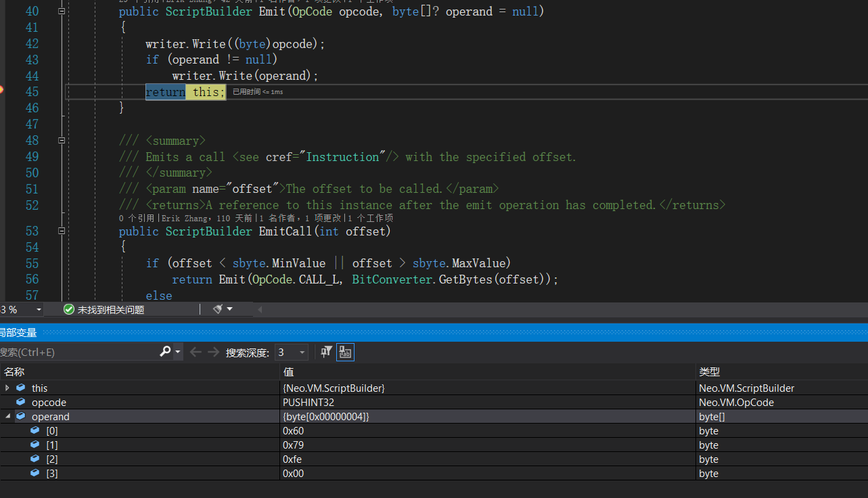This screenshot has height=498, width=868.
Task: Open the code cleanup dropdown arrow
Action: point(229,309)
